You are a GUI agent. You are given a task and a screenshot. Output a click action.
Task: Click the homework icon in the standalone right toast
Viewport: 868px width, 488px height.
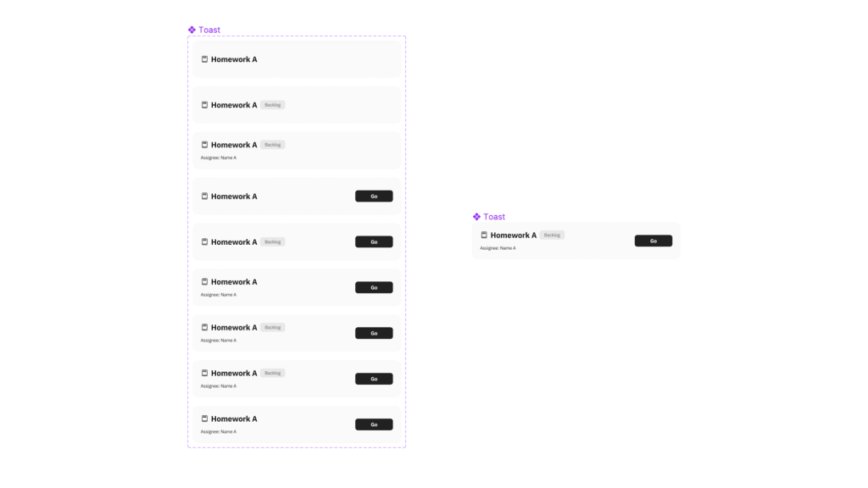click(x=484, y=236)
